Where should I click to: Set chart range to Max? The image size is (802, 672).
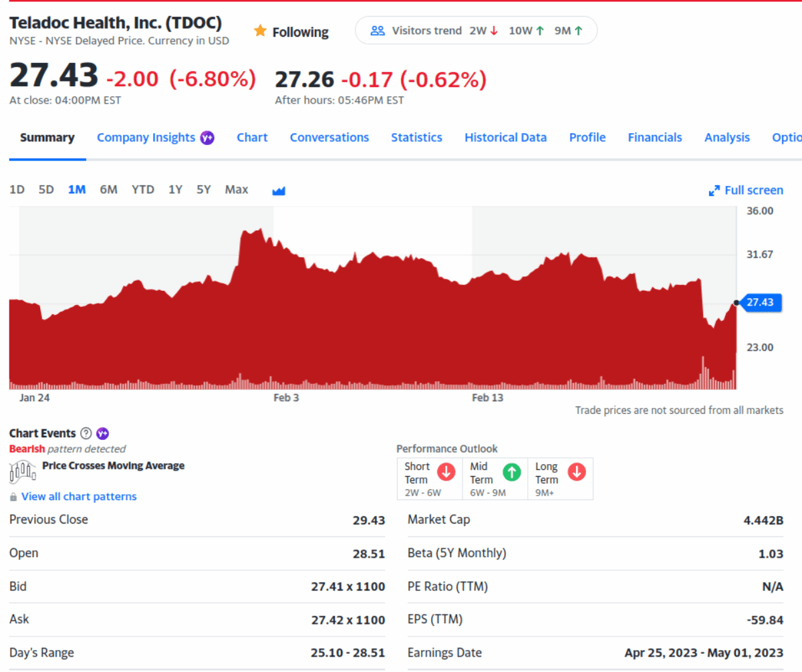[x=237, y=190]
